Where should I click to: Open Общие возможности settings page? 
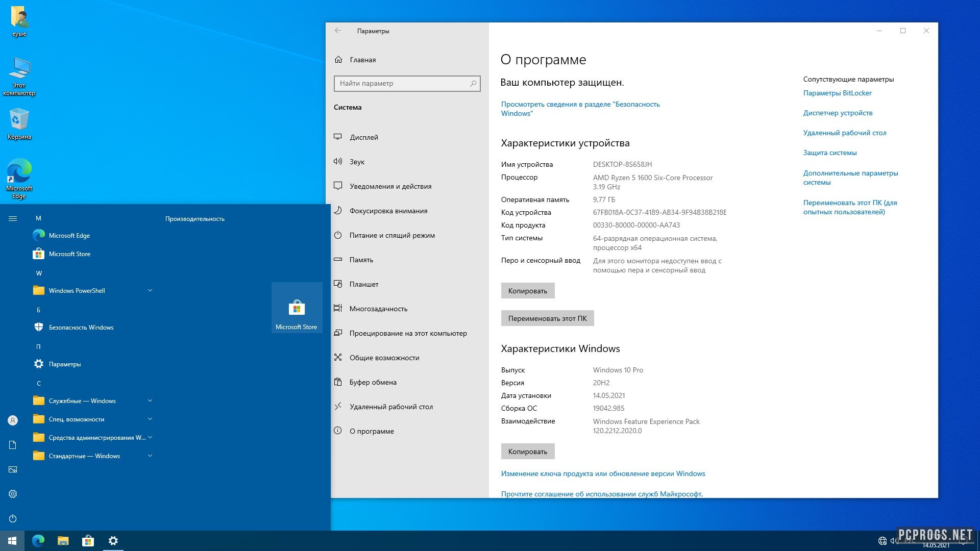coord(407,358)
